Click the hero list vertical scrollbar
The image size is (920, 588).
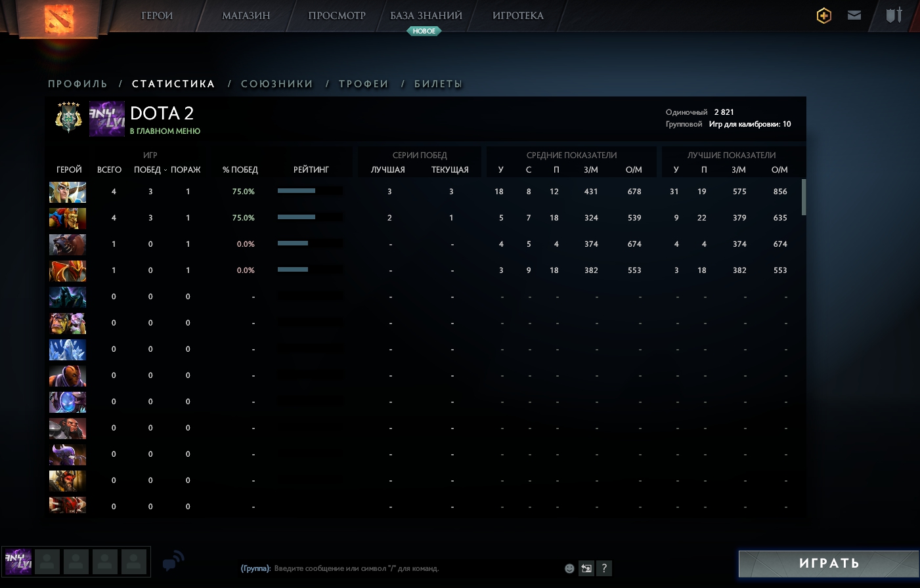click(804, 197)
